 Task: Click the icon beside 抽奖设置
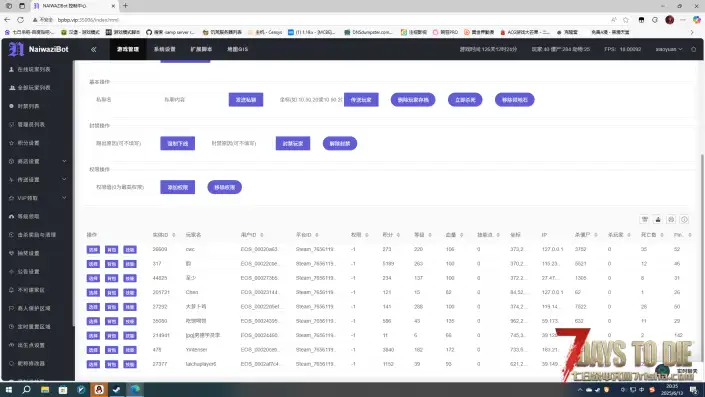coord(11,253)
